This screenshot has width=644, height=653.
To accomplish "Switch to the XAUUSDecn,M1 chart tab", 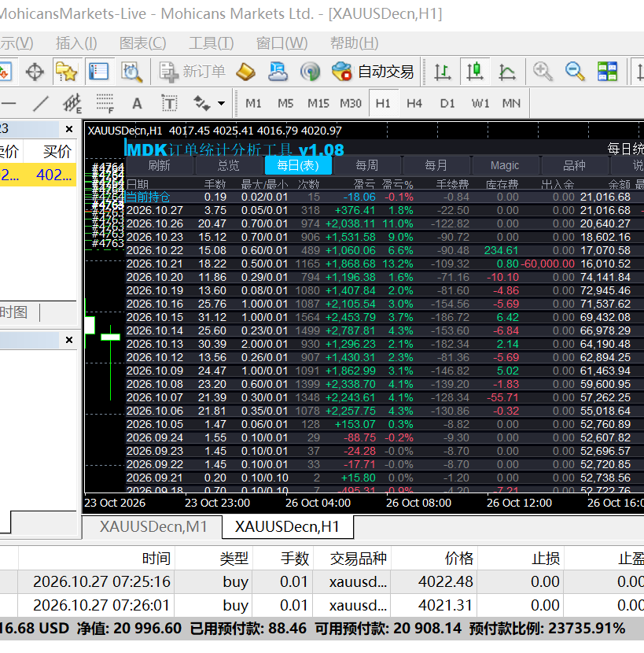I will (x=153, y=527).
